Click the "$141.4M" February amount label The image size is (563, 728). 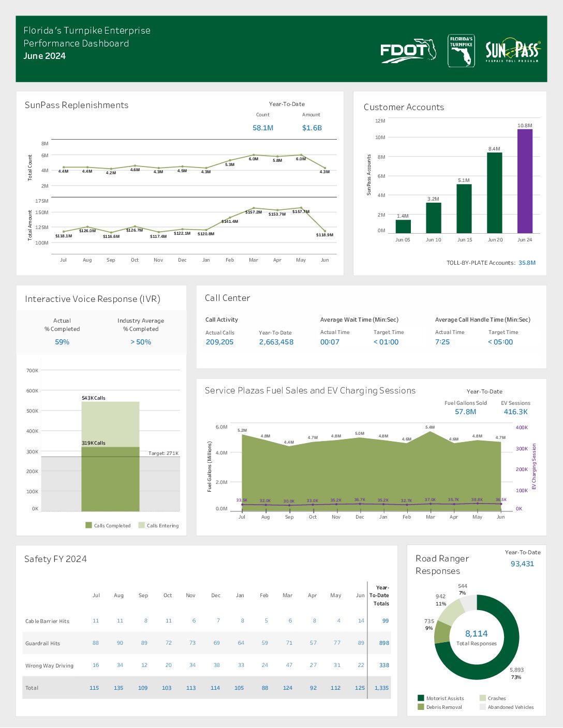(x=230, y=221)
